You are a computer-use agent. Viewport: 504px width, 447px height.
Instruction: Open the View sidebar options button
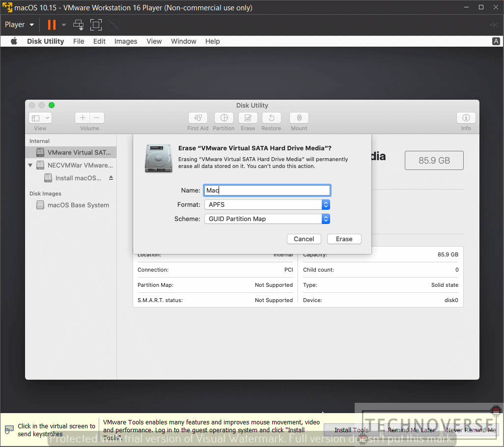click(40, 118)
